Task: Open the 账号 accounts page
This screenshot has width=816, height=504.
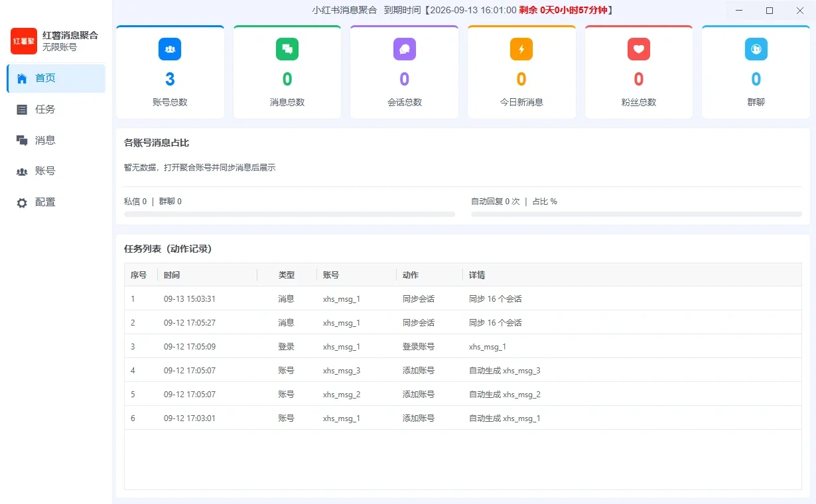Action: click(56, 171)
